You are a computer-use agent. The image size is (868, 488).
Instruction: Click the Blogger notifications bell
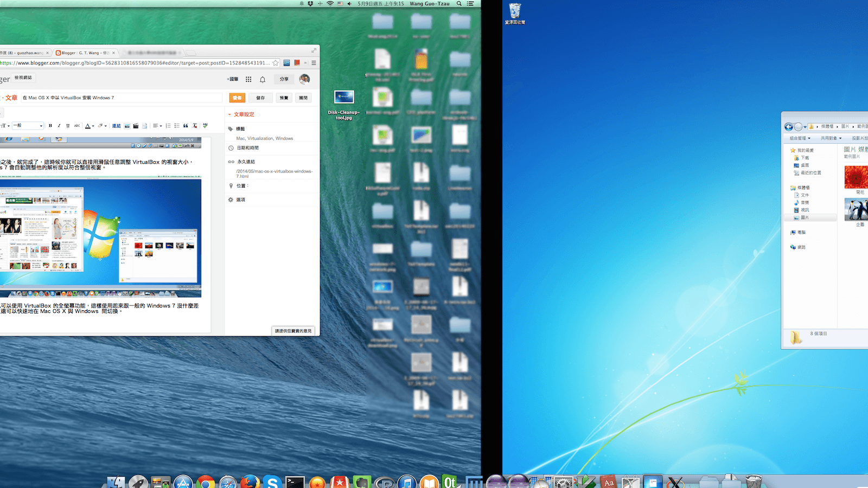point(263,79)
